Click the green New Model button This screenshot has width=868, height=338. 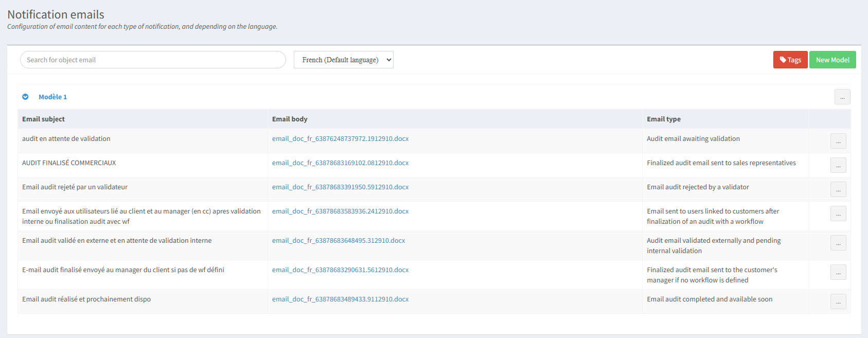coord(832,60)
